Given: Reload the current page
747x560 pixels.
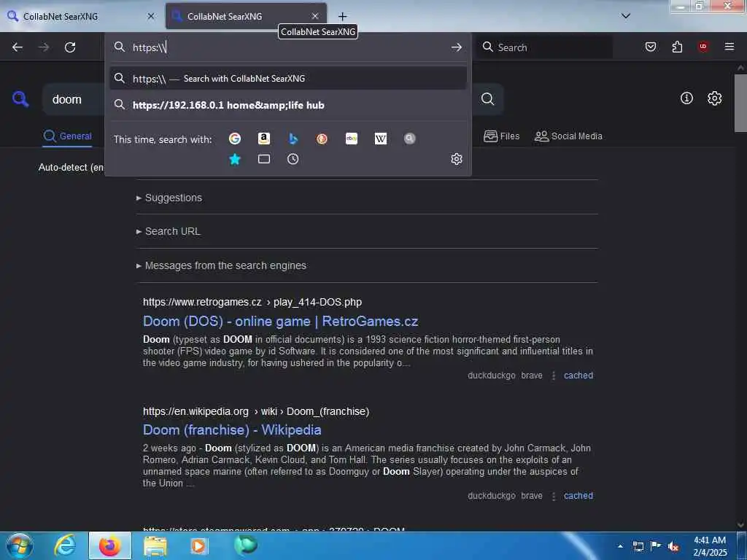Looking at the screenshot, I should click(x=70, y=47).
